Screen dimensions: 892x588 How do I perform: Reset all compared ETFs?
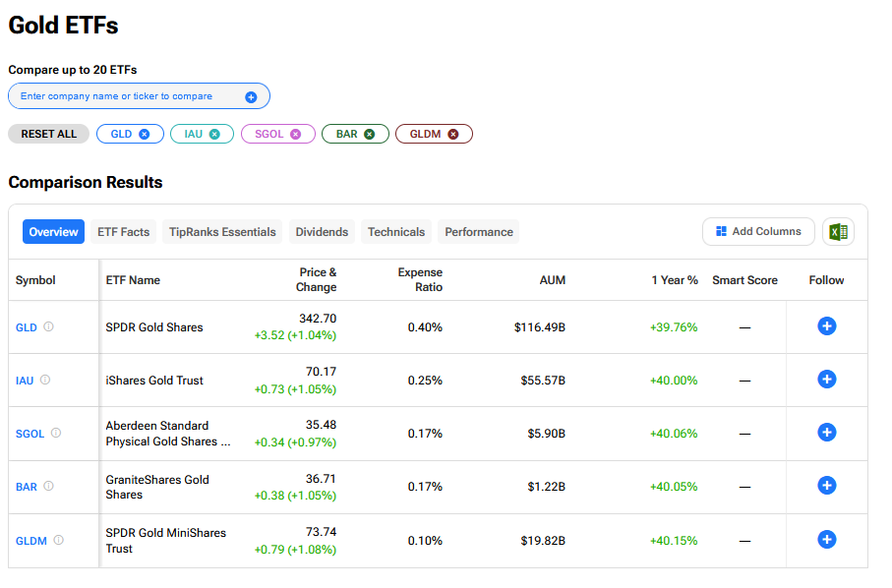point(49,134)
